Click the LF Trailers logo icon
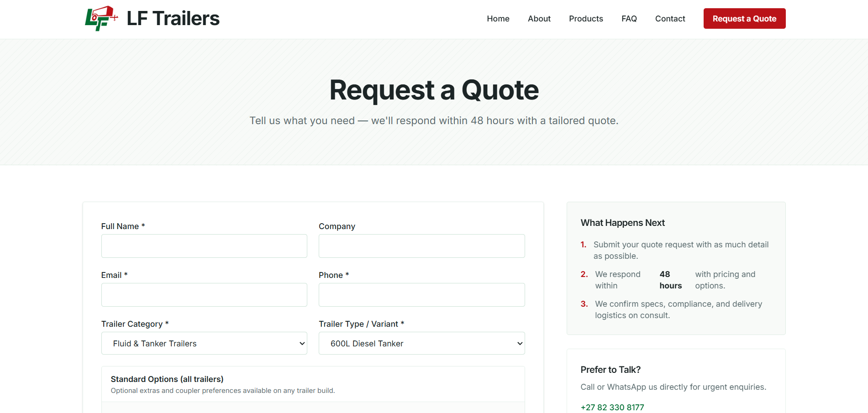Viewport: 868px width, 413px height. 101,18
